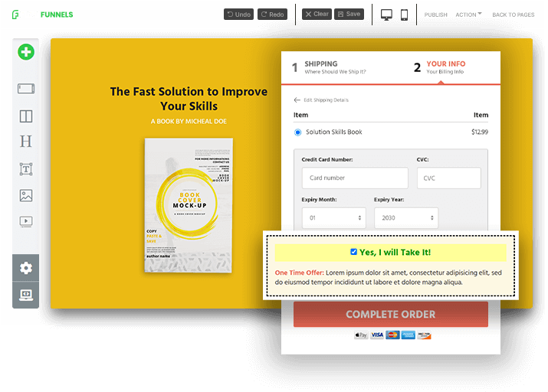The width and height of the screenshot is (548, 392).
Task: Open the Expiry Month dropdown
Action: 333,218
